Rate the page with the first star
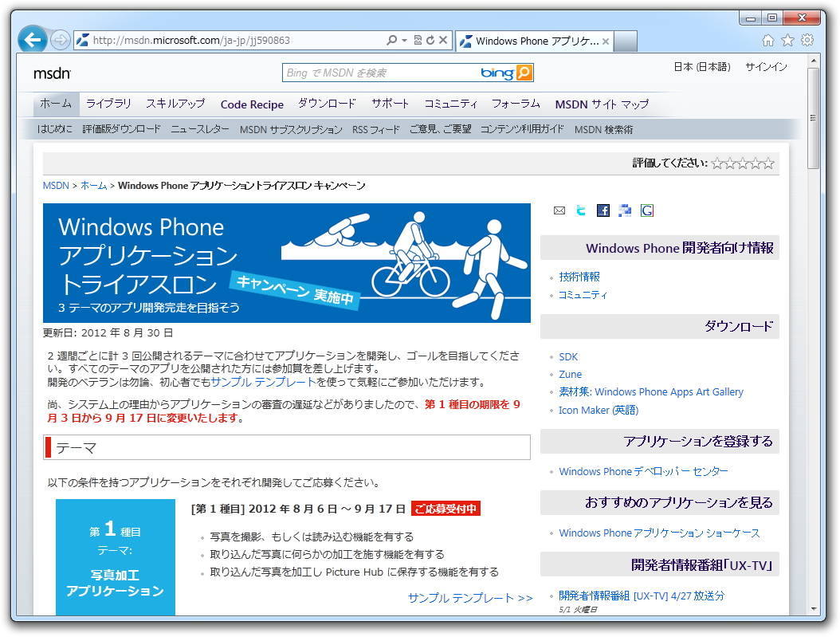This screenshot has height=637, width=840. (717, 163)
